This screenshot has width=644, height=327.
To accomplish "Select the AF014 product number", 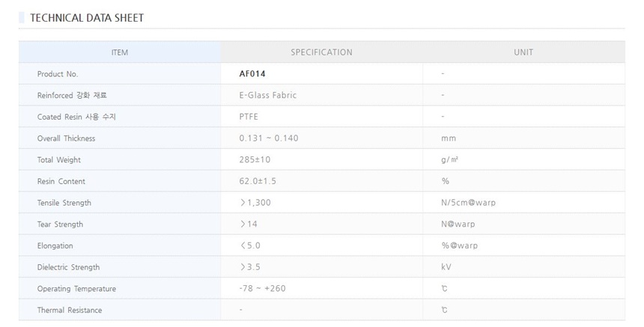I will pyautogui.click(x=252, y=74).
